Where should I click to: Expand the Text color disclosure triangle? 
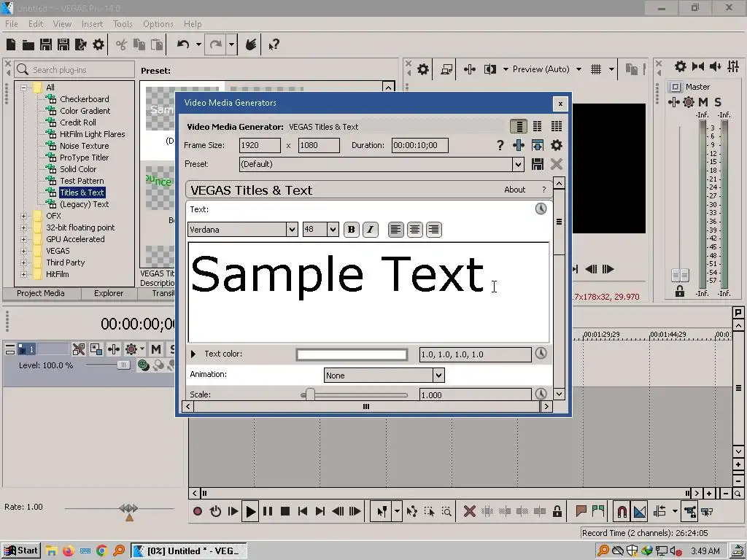[193, 354]
